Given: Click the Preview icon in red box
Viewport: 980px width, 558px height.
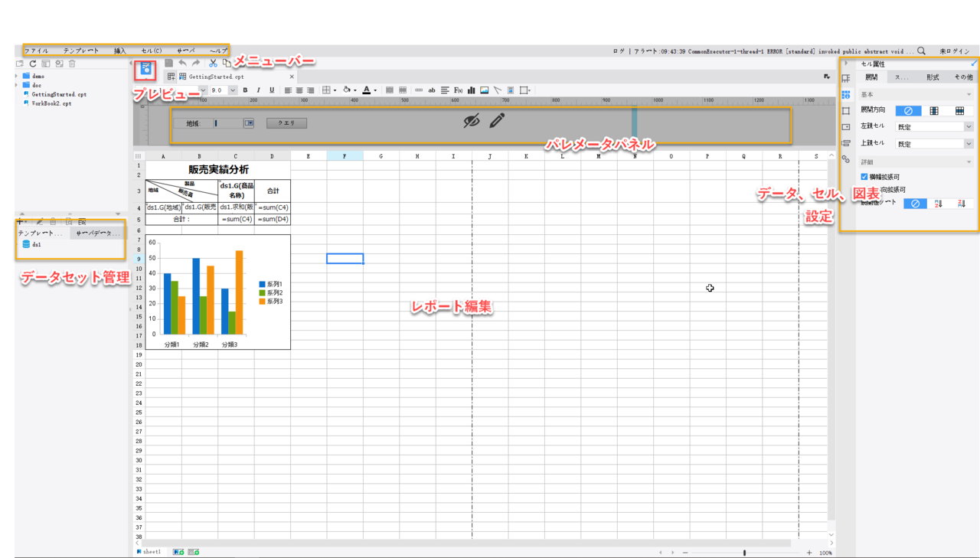Looking at the screenshot, I should [145, 70].
